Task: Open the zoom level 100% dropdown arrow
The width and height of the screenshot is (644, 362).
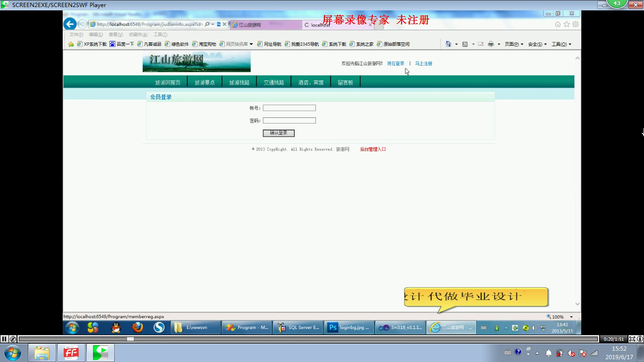Action: pyautogui.click(x=571, y=317)
